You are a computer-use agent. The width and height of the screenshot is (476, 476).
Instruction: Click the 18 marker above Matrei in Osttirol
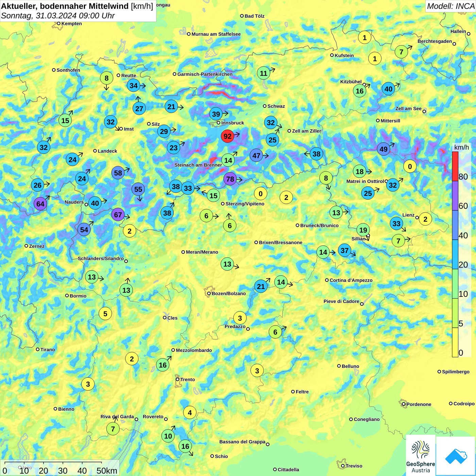pyautogui.click(x=360, y=171)
